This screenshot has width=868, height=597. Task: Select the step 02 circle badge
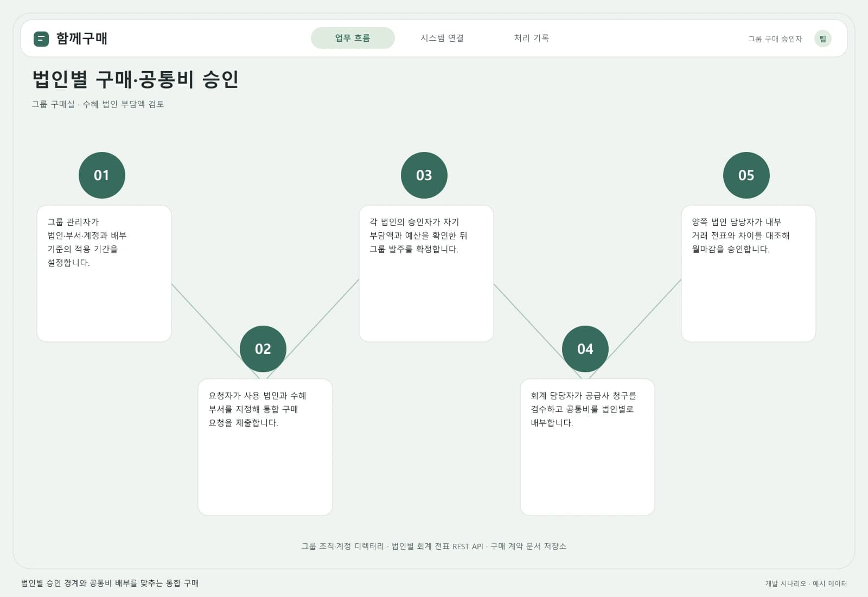[263, 349]
